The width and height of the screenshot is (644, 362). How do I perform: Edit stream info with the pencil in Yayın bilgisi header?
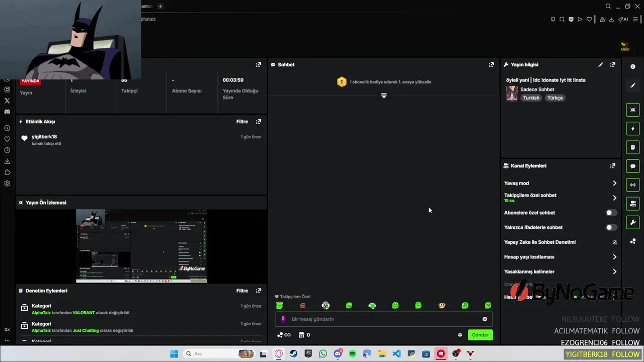(x=600, y=65)
